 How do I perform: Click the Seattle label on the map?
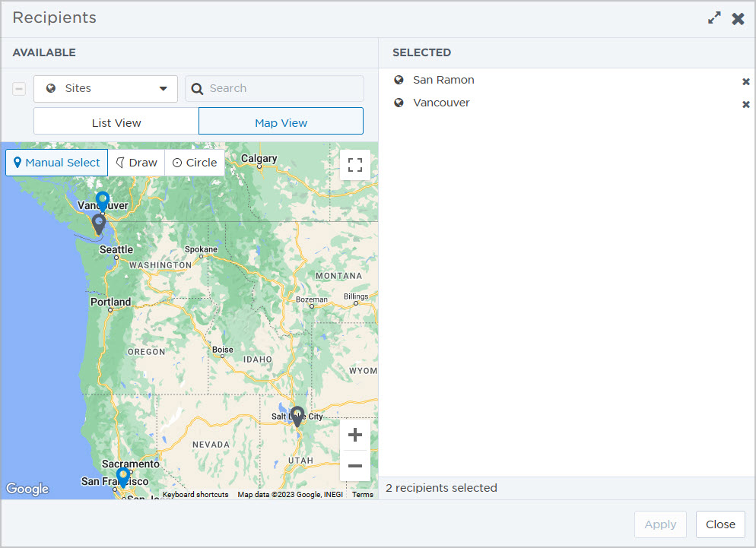click(x=116, y=249)
